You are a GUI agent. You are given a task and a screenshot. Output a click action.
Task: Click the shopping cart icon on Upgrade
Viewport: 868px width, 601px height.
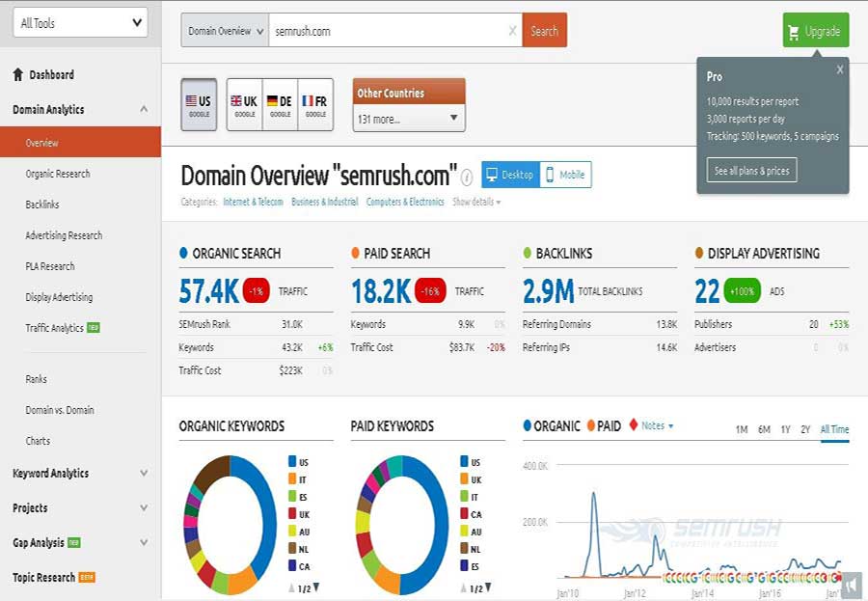(794, 32)
